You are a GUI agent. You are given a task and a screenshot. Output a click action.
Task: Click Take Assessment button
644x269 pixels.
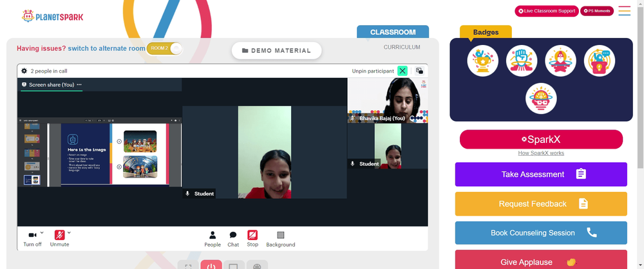[x=541, y=174]
